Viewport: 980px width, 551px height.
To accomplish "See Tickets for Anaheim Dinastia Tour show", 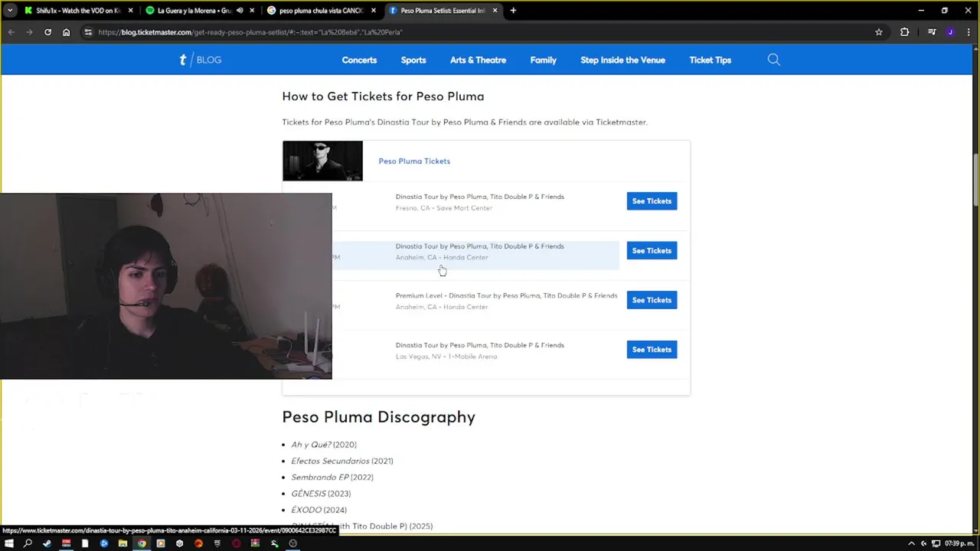I will (x=652, y=250).
